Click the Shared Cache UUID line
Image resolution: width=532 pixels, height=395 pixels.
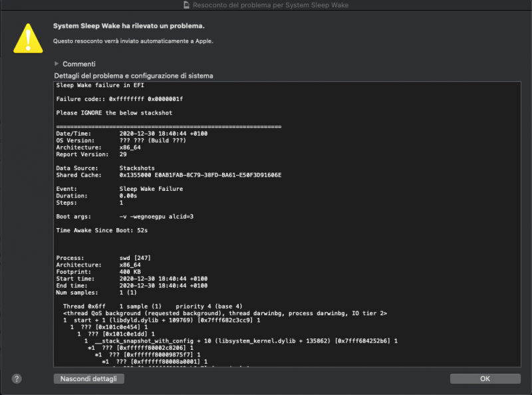pos(169,175)
